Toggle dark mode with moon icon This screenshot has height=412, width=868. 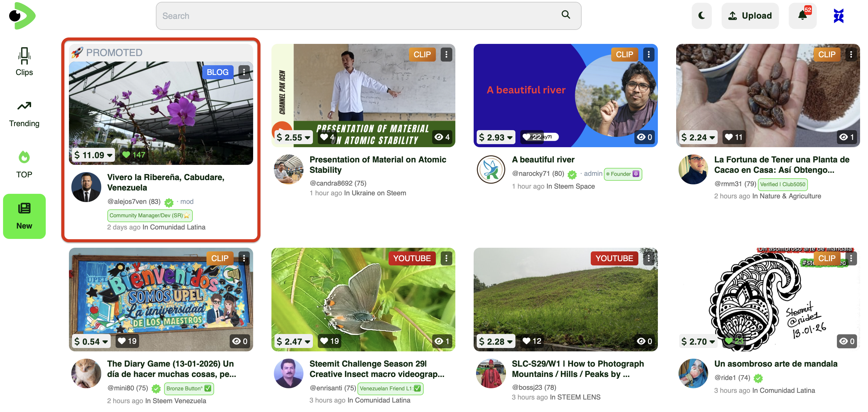coord(701,16)
